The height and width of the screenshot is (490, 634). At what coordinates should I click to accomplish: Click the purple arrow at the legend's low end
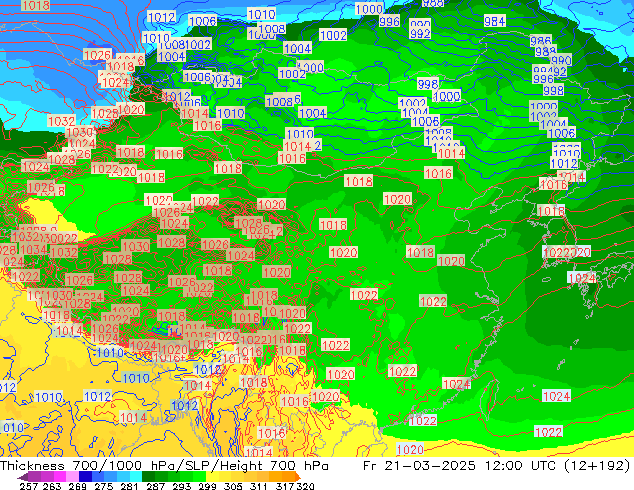[x=23, y=477]
